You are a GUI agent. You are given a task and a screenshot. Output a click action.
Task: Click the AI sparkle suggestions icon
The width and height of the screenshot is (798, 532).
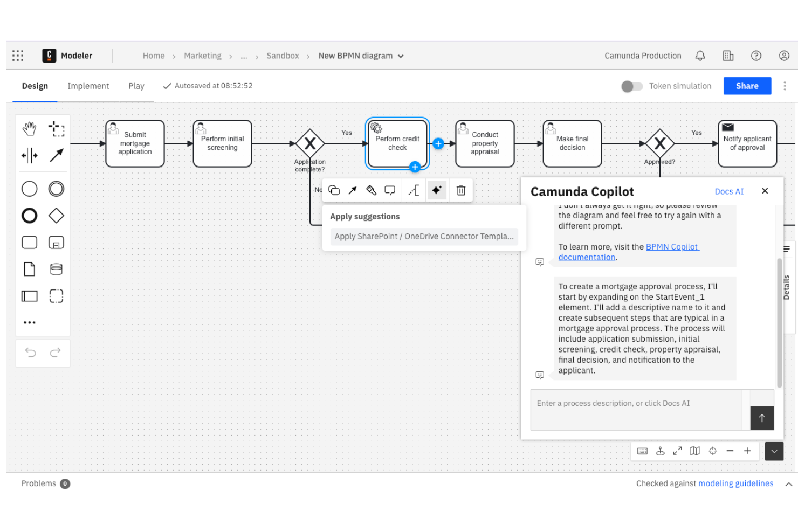pyautogui.click(x=437, y=190)
